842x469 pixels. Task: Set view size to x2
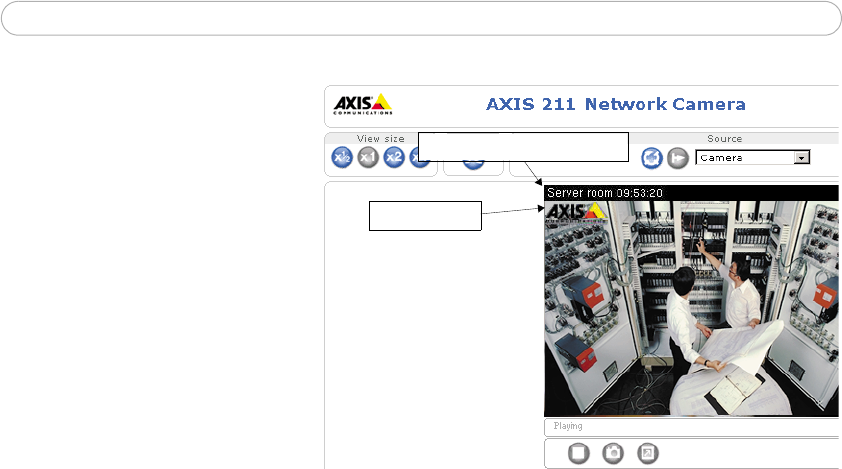click(394, 157)
